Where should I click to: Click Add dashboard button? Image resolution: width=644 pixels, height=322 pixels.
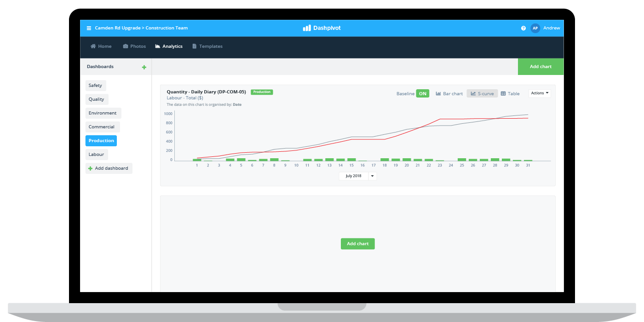click(109, 168)
